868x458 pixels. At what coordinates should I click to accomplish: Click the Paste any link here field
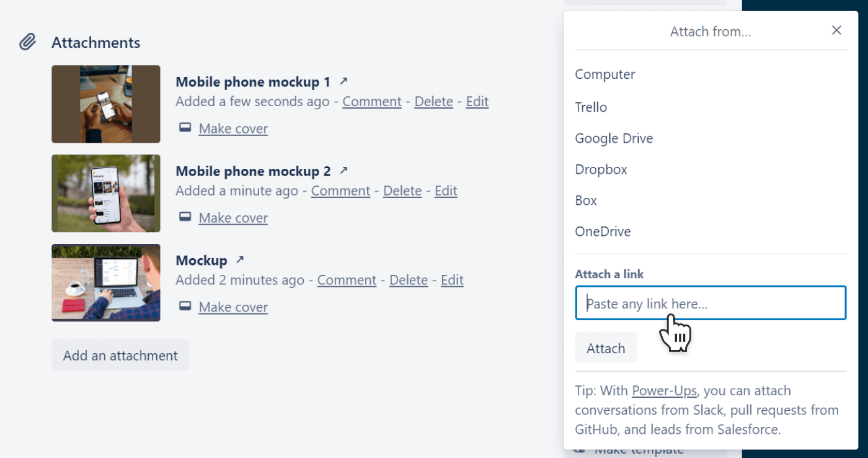711,303
